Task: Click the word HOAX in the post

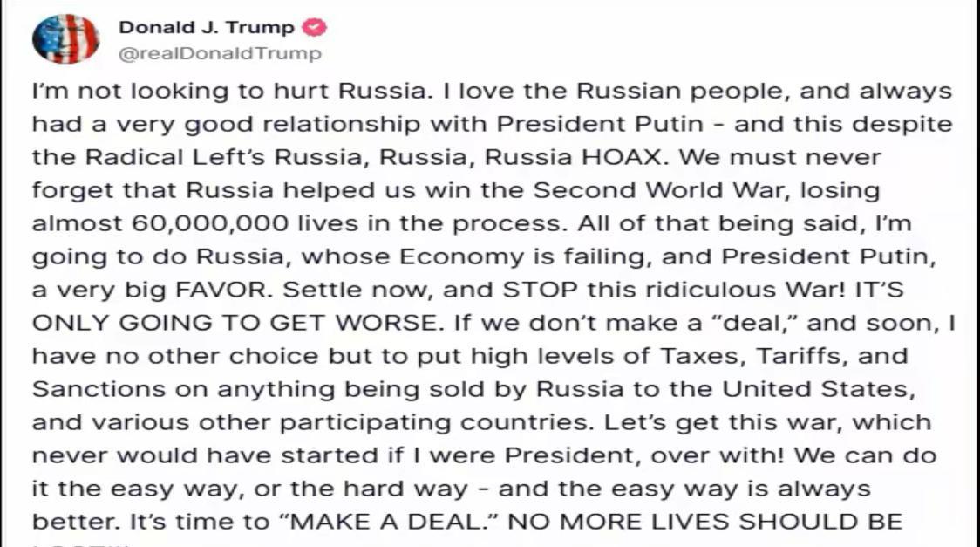Action: click(x=621, y=157)
